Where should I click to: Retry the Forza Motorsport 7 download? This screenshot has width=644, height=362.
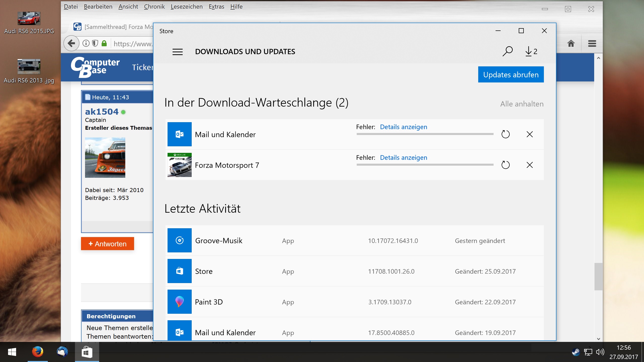point(505,165)
